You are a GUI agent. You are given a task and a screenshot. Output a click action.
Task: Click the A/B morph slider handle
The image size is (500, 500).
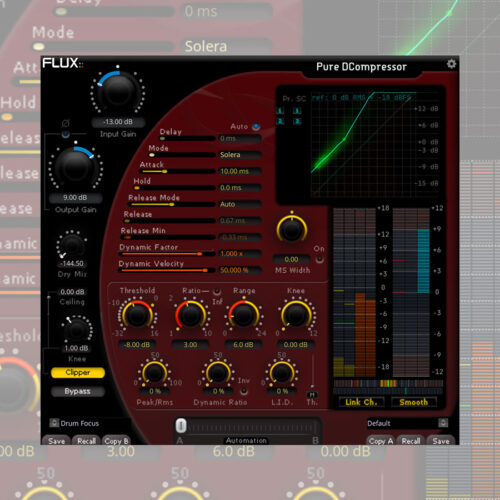tap(181, 426)
